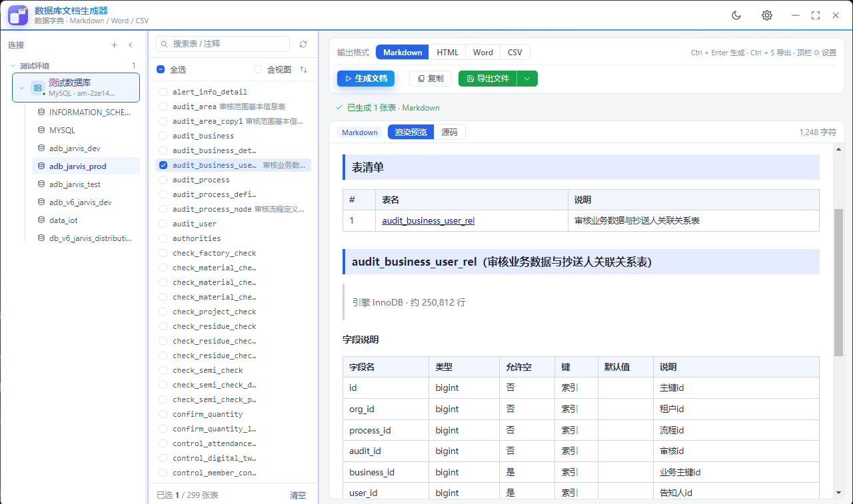Toggle dark mode moon icon
This screenshot has width=853, height=504.
click(736, 15)
